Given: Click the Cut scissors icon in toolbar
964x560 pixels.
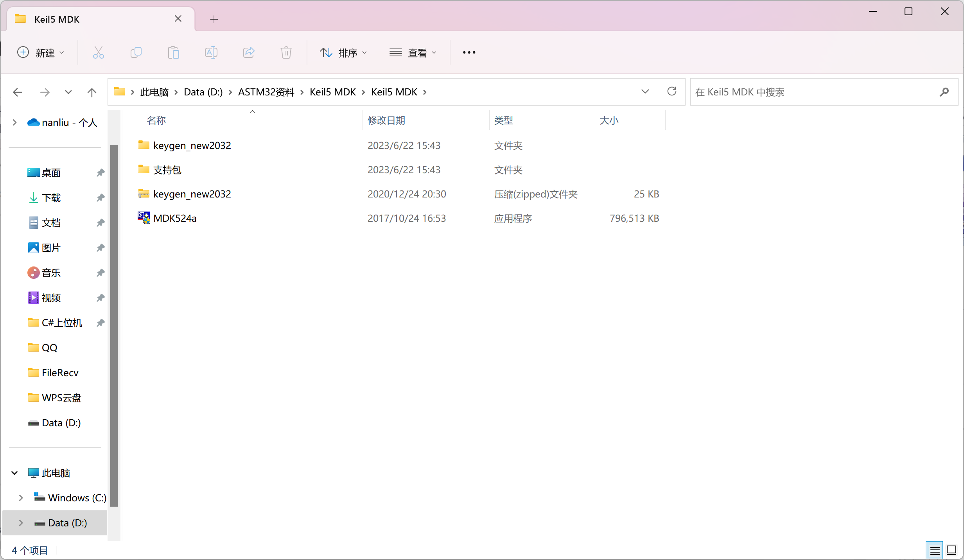Looking at the screenshot, I should pos(98,52).
